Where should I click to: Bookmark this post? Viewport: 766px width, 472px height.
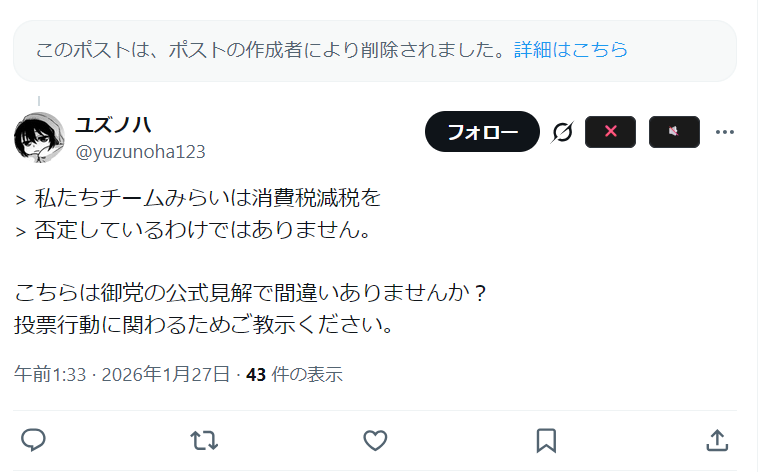coord(546,440)
